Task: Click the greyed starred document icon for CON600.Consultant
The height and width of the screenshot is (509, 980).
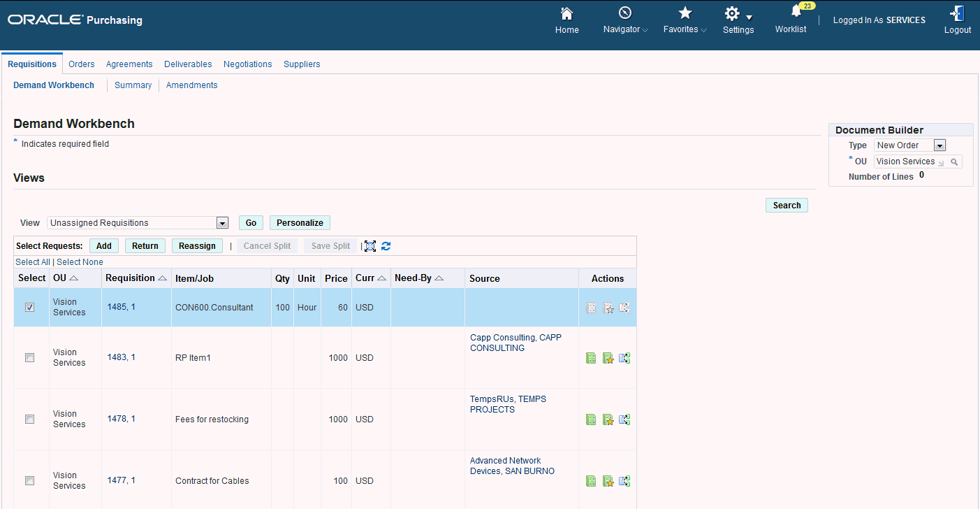Action: [608, 308]
